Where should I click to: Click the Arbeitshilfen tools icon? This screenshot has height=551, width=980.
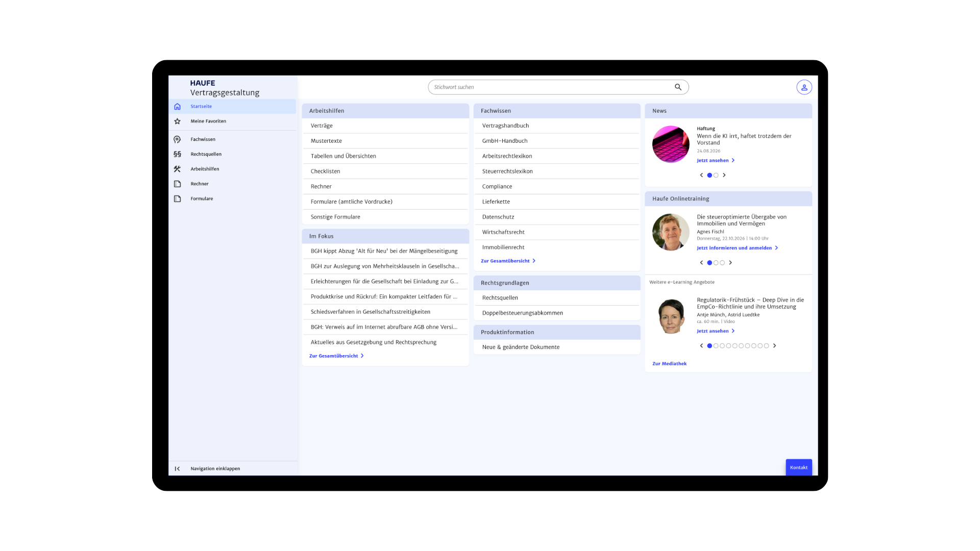click(177, 169)
